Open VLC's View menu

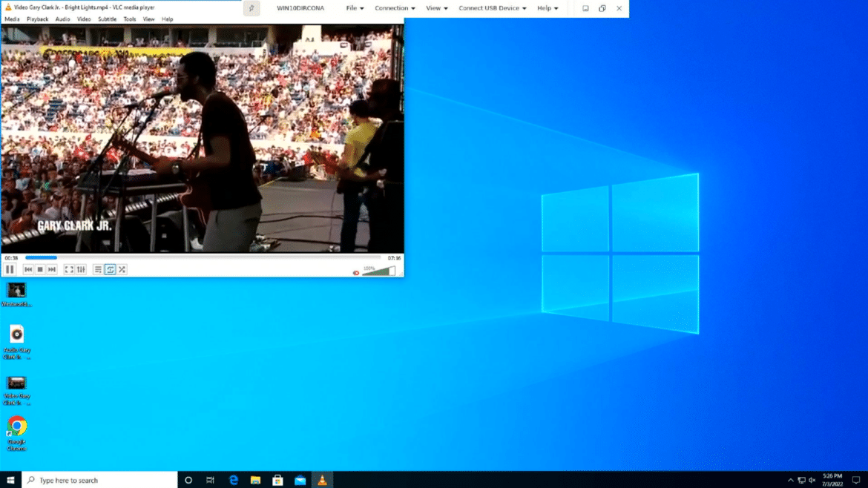point(148,19)
